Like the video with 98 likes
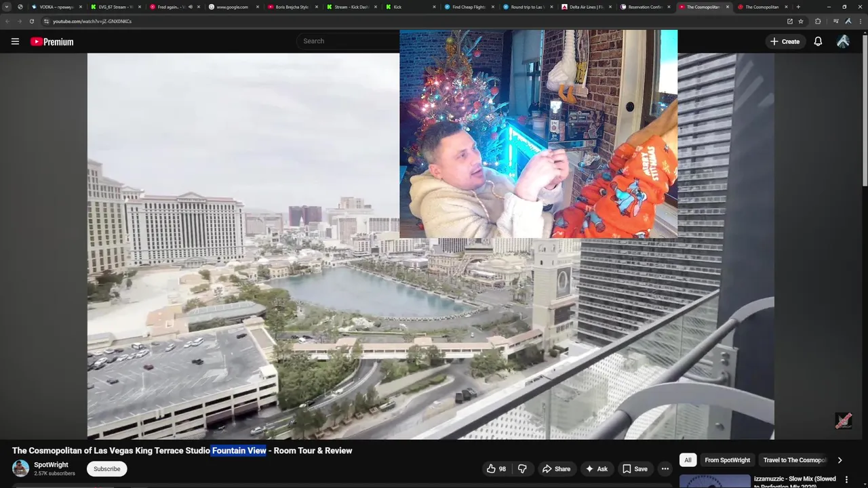This screenshot has height=488, width=868. 497,469
